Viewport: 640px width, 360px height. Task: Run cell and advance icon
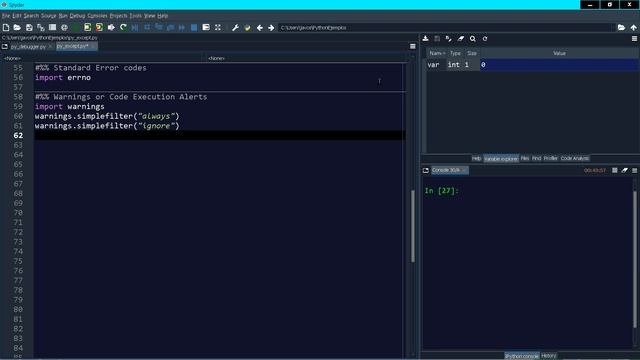tap(99, 27)
